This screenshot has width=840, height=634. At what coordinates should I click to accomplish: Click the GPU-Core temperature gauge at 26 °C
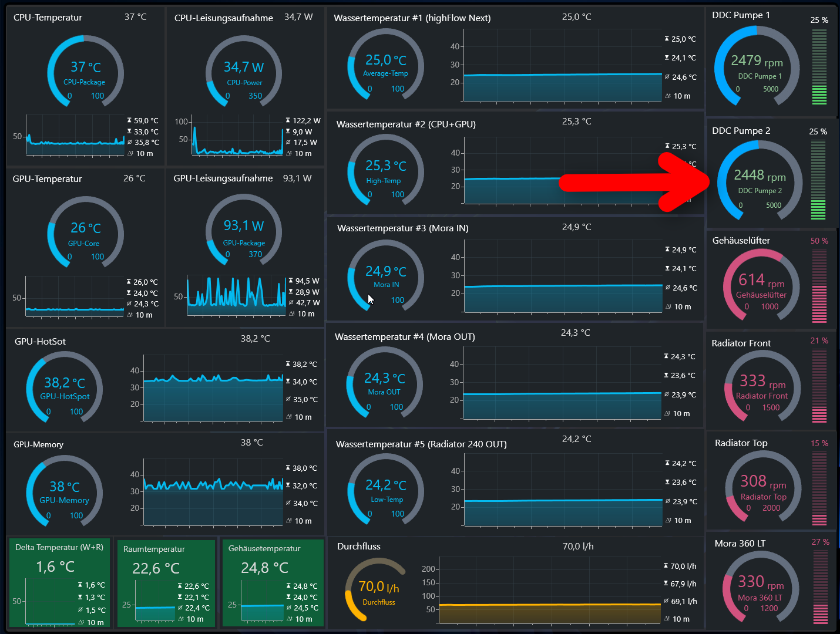pyautogui.click(x=85, y=232)
